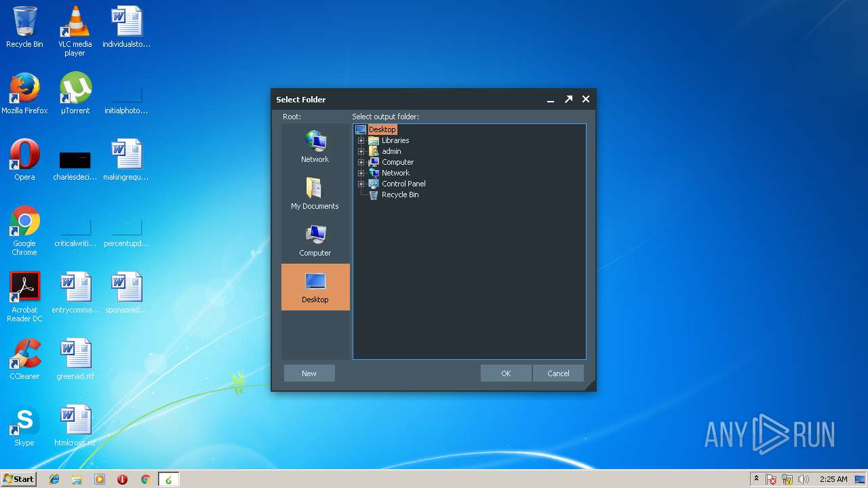Expand the admin folder node

[361, 151]
